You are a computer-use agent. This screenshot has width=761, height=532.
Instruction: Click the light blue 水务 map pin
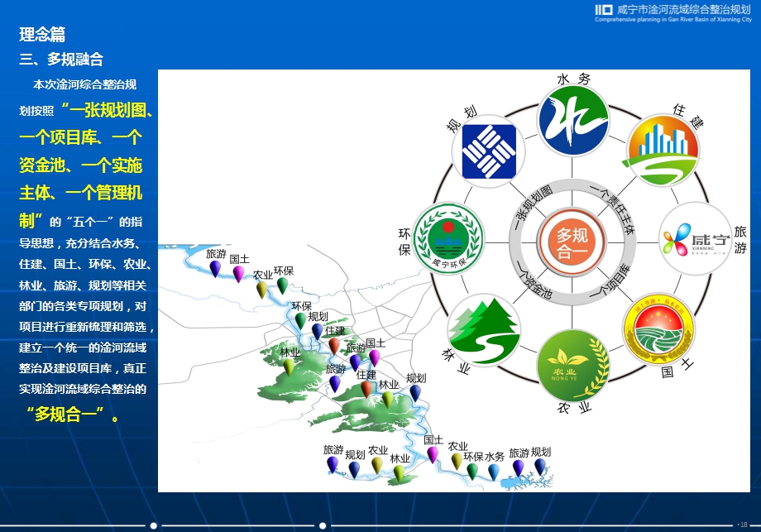point(493,472)
